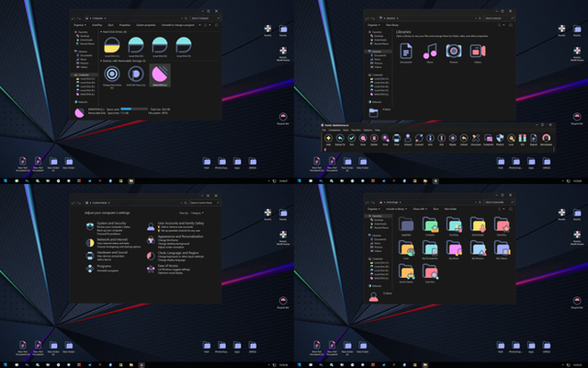Select Network in the Computer window sidebar
Viewport: 588px width, 368px height.
tap(82, 102)
